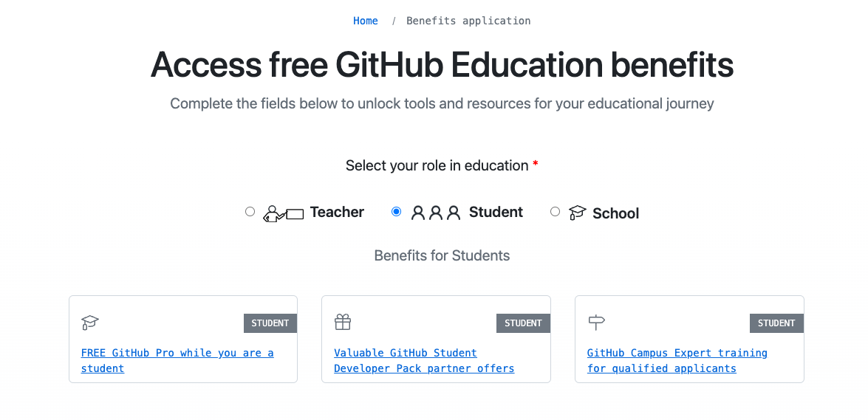Click STUDENT badge on Developer Pack card
The image size is (868, 420).
click(x=523, y=323)
